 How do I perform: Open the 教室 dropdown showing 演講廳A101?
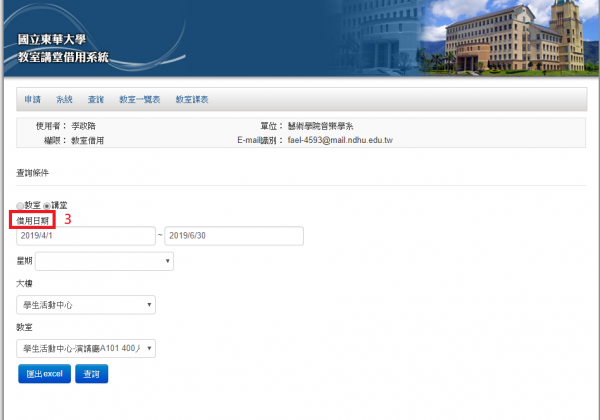pos(86,348)
